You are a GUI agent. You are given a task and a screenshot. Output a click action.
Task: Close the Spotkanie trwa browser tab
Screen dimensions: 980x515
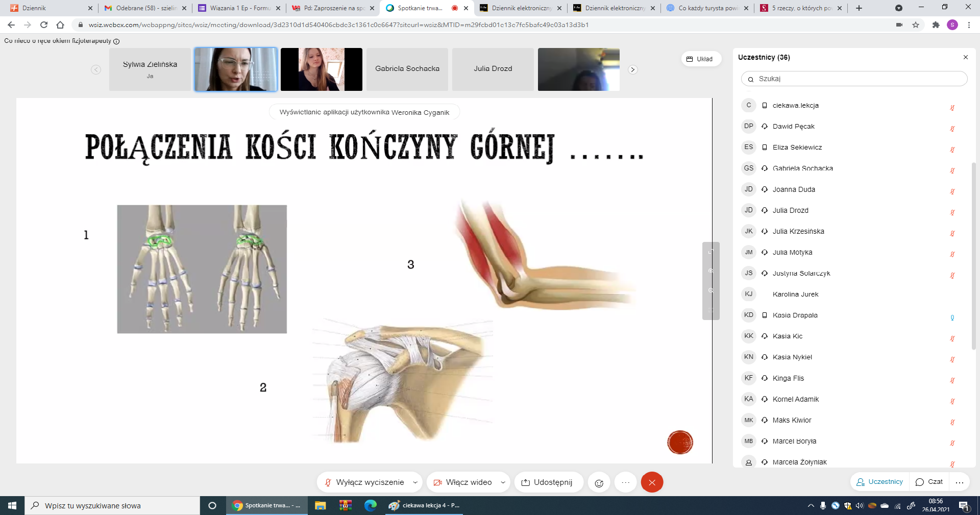click(466, 8)
